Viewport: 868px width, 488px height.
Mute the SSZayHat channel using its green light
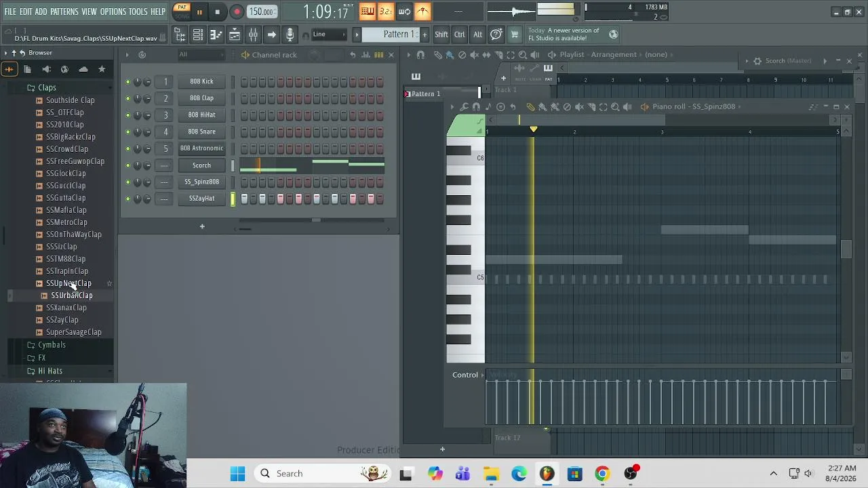[127, 199]
